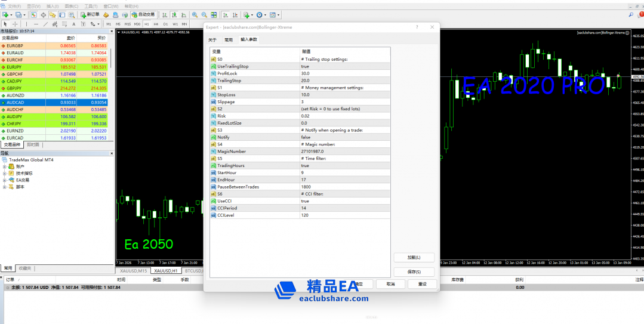
Task: Select the text label 'A' tool
Action: coord(73,24)
